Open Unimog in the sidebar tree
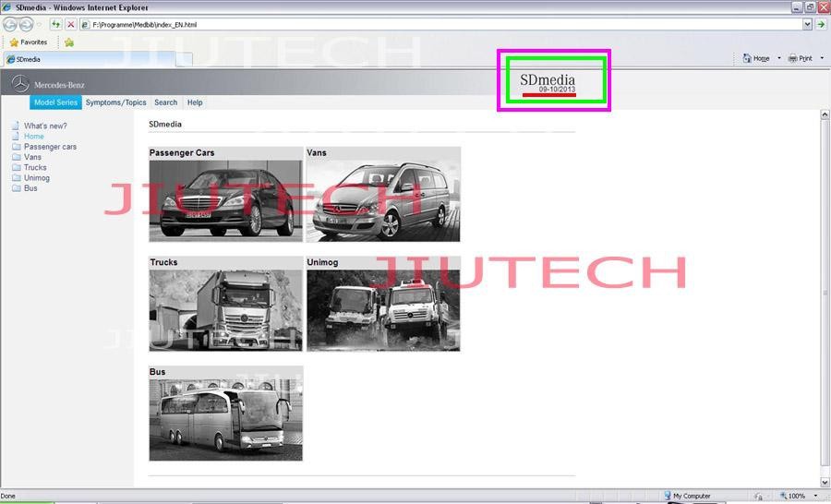This screenshot has height=504, width=831. pos(37,177)
